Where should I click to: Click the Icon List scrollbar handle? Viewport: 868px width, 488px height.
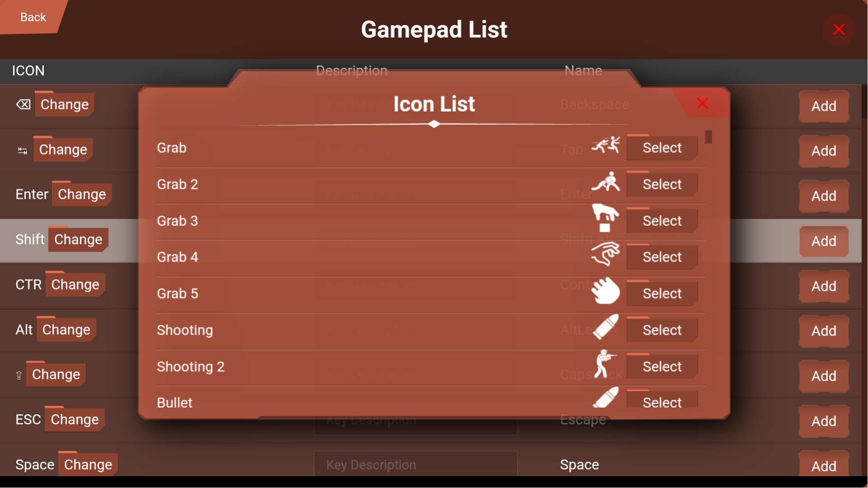(708, 137)
